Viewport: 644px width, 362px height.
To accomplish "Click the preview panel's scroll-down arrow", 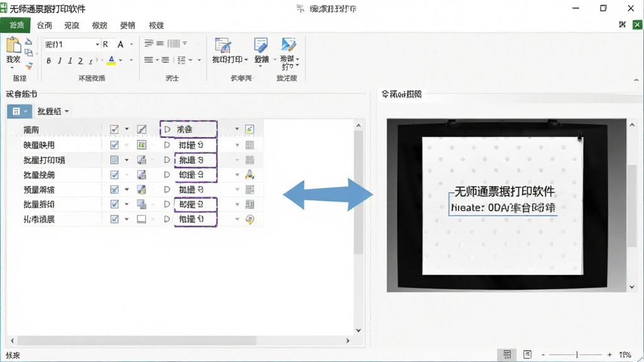I will (x=632, y=287).
